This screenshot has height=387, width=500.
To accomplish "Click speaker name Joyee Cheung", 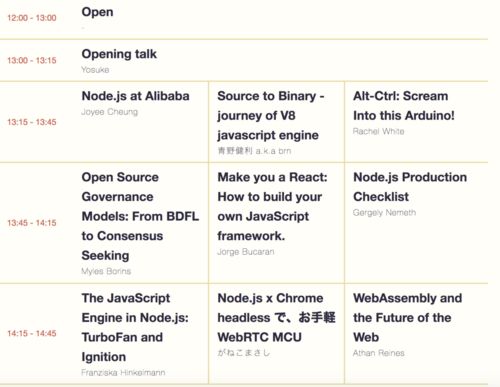I will 109,112.
